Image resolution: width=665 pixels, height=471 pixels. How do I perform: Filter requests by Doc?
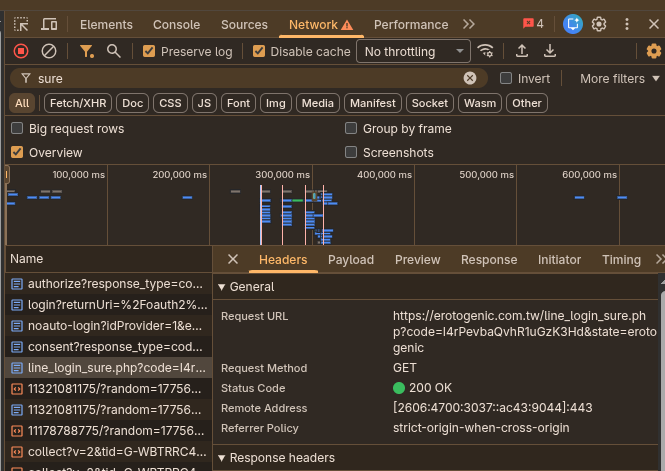point(132,103)
